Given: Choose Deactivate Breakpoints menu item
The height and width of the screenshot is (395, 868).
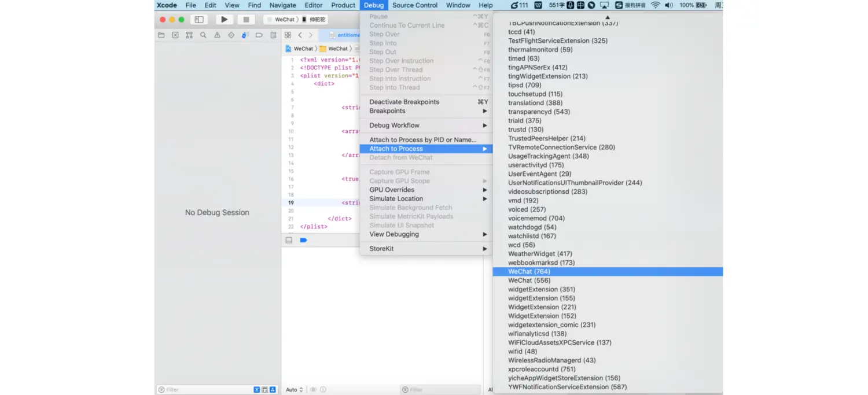Looking at the screenshot, I should pyautogui.click(x=426, y=102).
